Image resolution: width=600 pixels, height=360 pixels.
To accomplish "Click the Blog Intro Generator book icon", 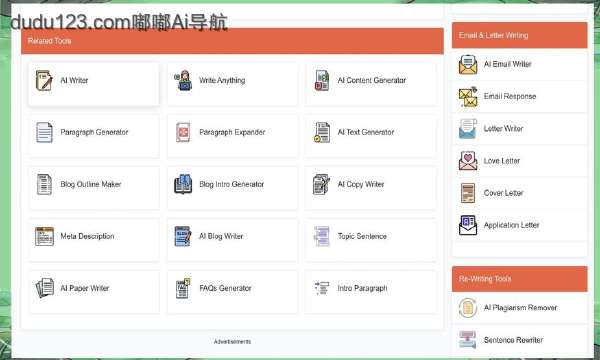I will tap(183, 184).
